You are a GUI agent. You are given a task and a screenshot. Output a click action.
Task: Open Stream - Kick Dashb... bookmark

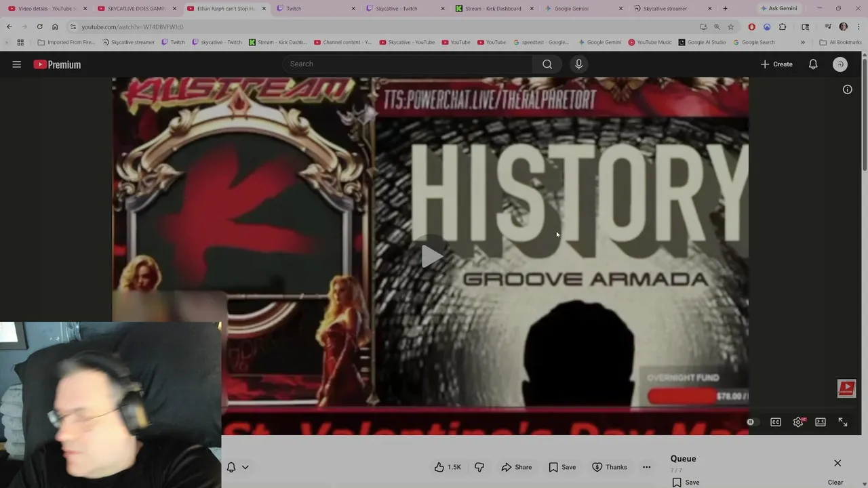(x=277, y=42)
